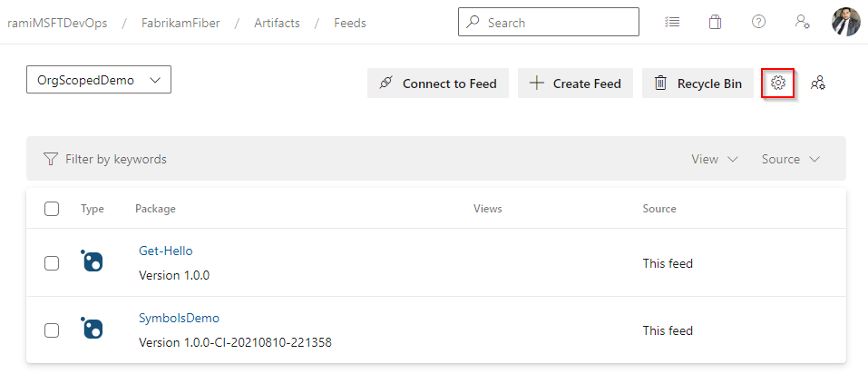Click Connect to Feed button
The width and height of the screenshot is (868, 384).
click(438, 84)
